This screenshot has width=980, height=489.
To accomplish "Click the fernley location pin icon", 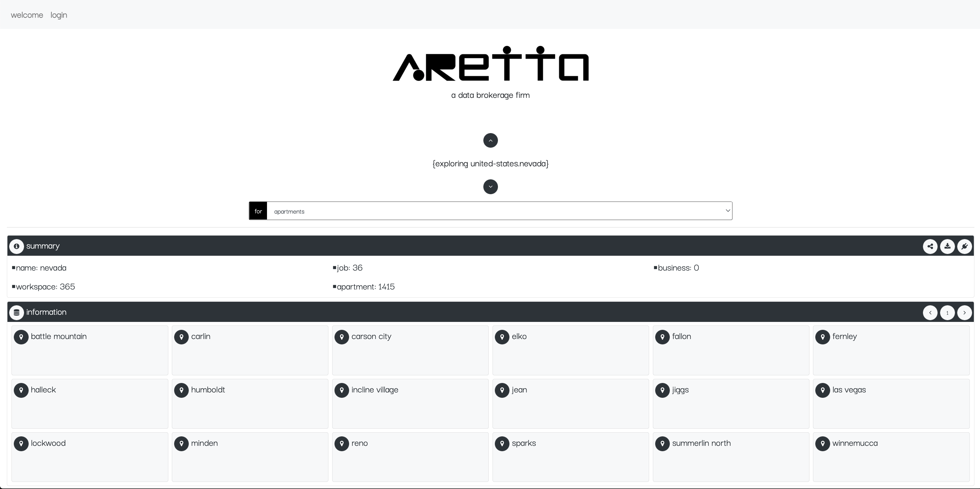I will click(x=822, y=337).
